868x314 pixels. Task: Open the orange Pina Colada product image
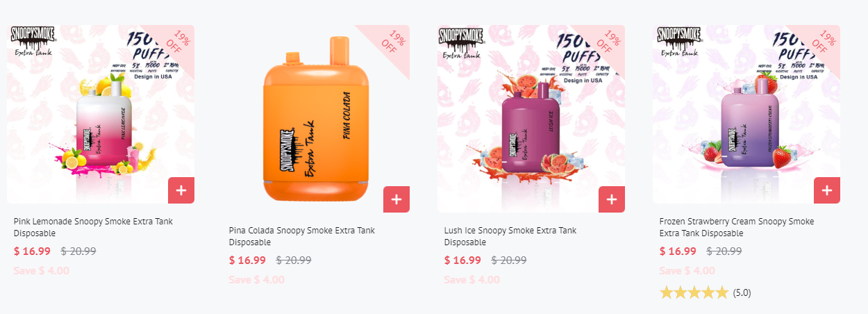(x=316, y=119)
